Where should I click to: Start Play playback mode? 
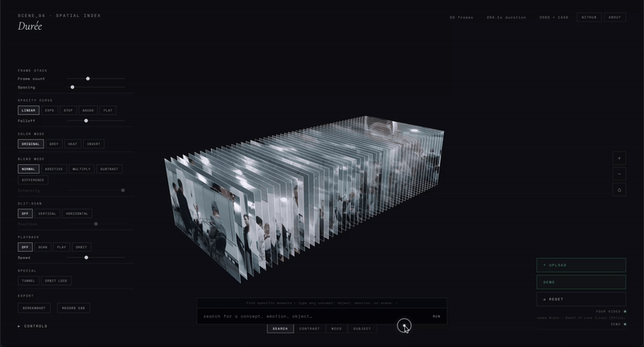pyautogui.click(x=62, y=247)
